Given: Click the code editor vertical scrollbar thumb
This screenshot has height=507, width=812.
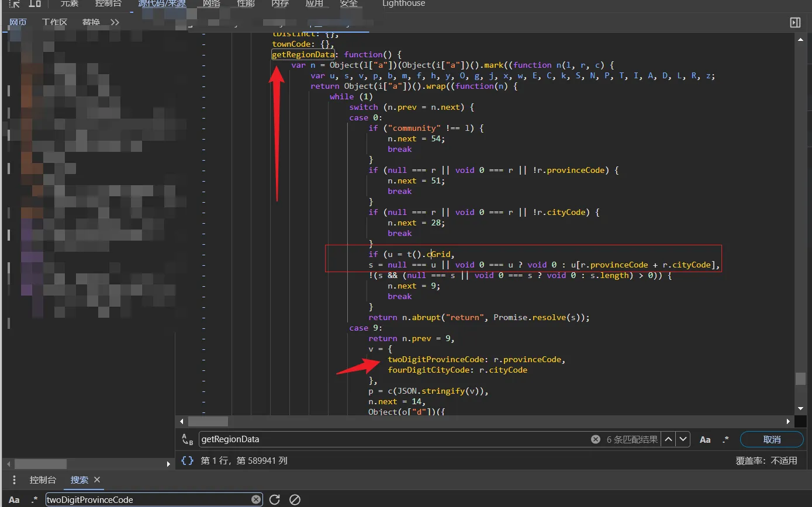Looking at the screenshot, I should pos(800,378).
